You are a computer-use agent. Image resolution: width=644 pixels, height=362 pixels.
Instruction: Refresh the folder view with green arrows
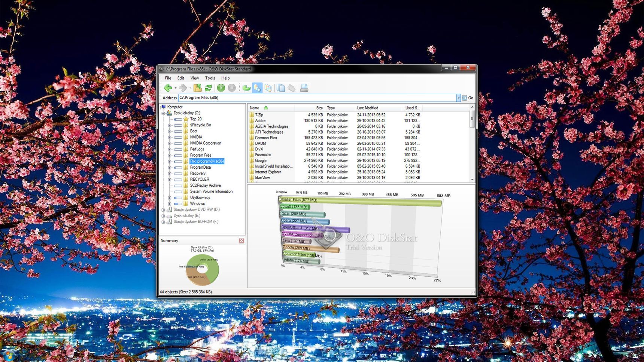209,88
